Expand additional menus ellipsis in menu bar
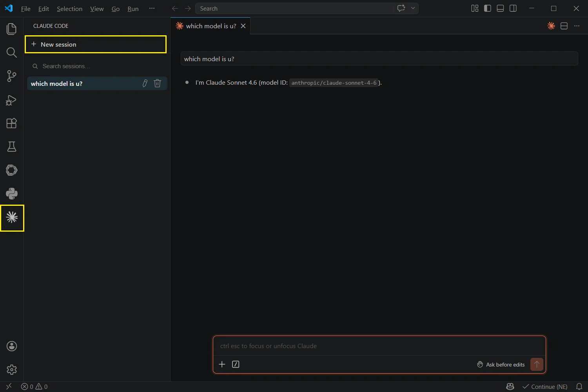 coord(152,8)
